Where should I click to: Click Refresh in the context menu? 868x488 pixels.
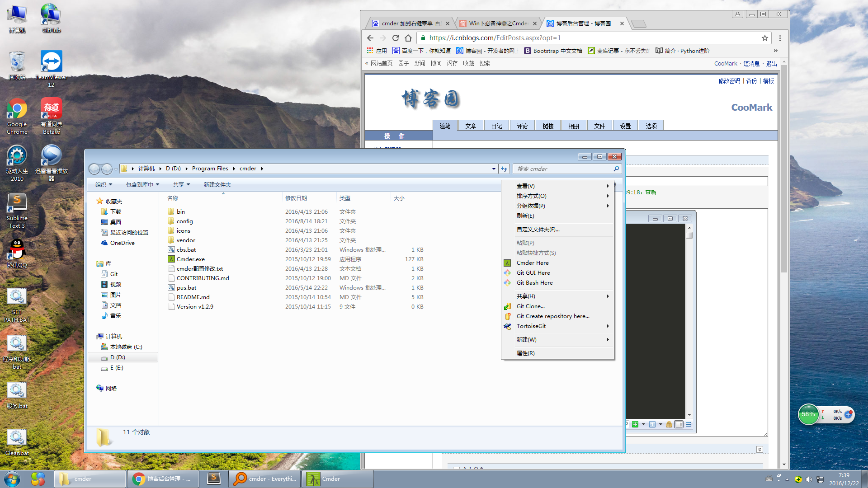tap(557, 216)
